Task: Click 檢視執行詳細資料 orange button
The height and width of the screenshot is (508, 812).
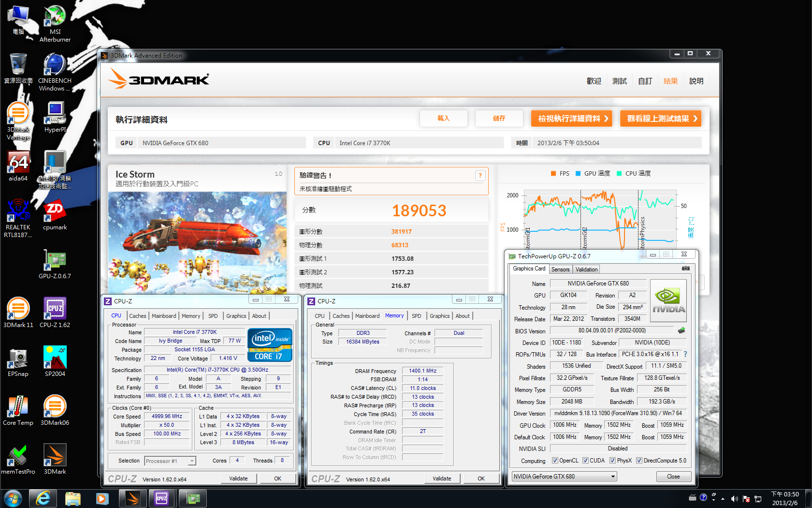Action: click(x=572, y=119)
